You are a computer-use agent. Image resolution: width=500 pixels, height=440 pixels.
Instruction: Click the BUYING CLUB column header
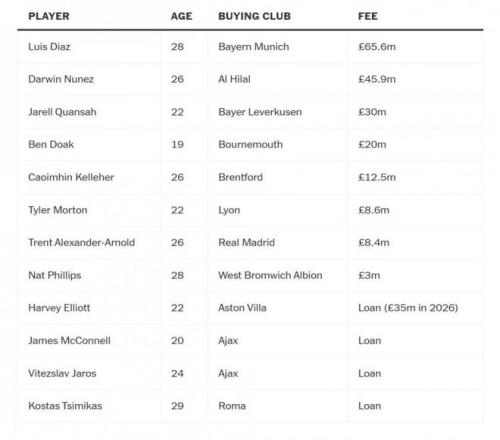[x=254, y=16]
